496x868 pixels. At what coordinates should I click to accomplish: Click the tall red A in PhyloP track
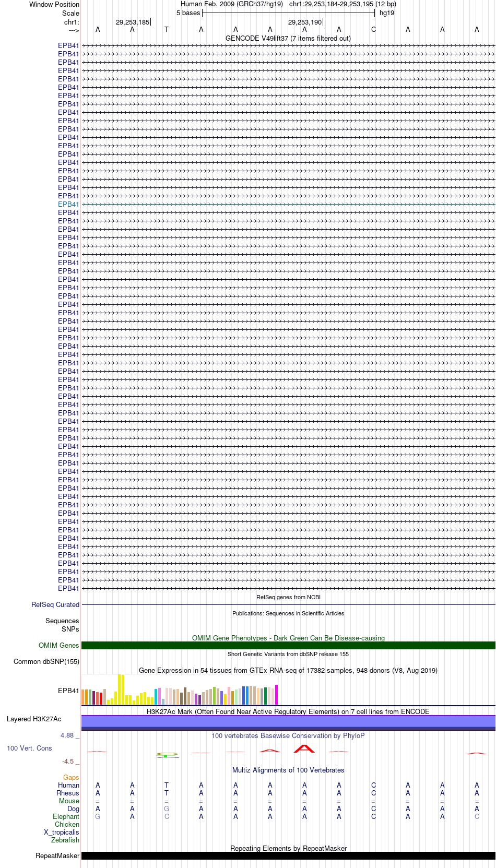click(x=304, y=748)
